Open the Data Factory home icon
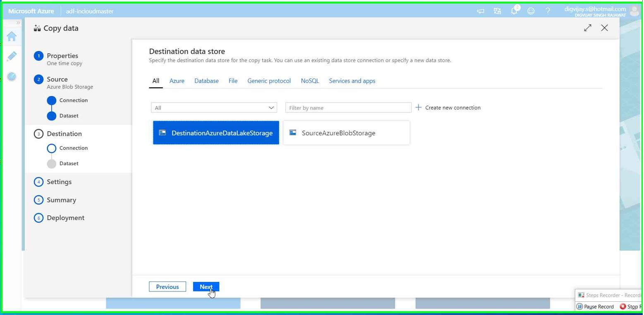Viewport: 644px width, 315px height. (12, 36)
